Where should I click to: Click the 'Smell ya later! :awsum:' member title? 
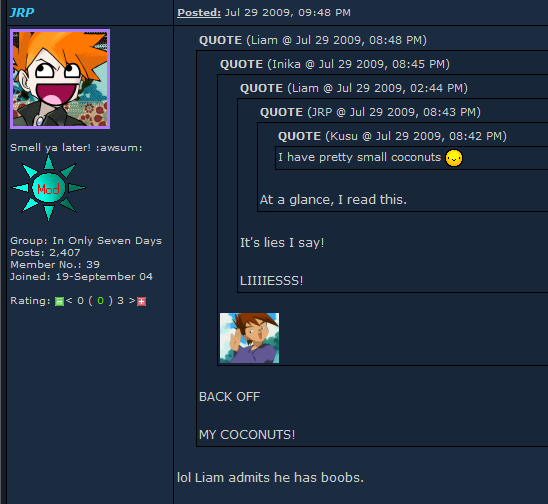(76, 148)
